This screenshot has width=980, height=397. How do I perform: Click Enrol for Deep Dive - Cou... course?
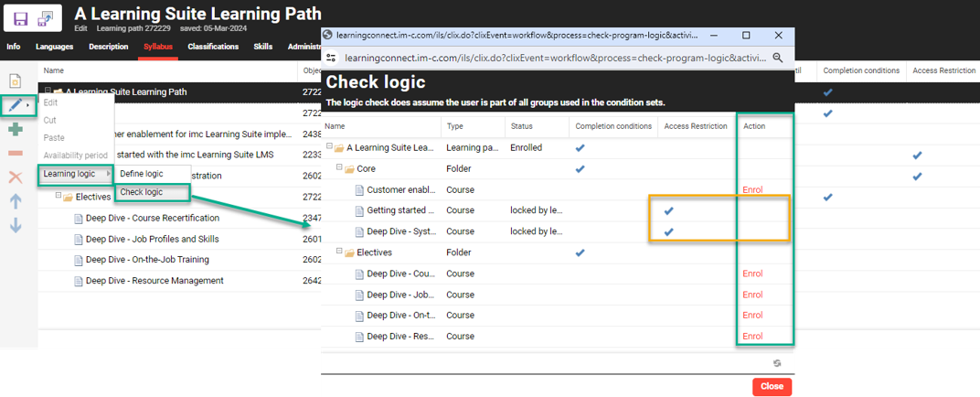click(x=751, y=274)
